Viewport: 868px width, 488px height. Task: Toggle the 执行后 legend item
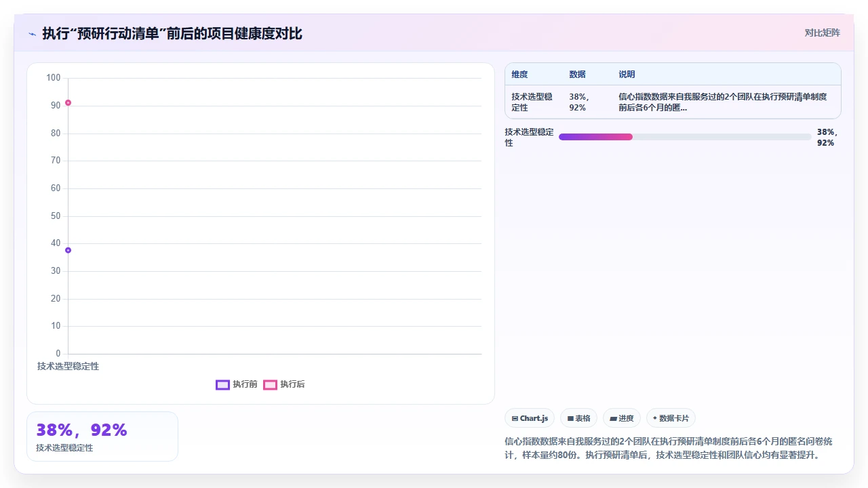284,384
